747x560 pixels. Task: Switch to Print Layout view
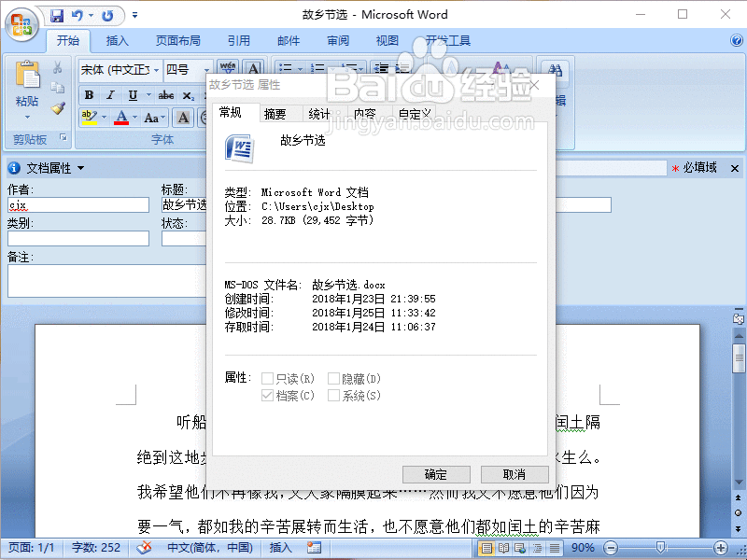click(486, 548)
